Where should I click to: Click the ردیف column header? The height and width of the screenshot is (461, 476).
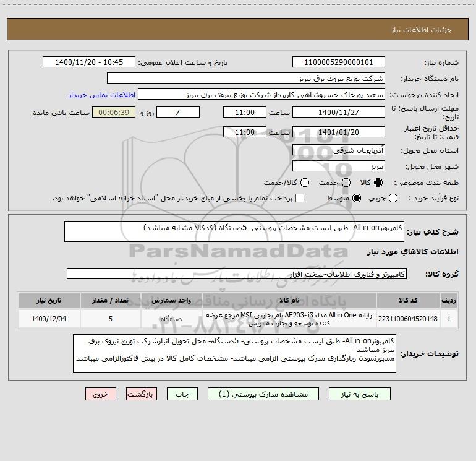449,300
